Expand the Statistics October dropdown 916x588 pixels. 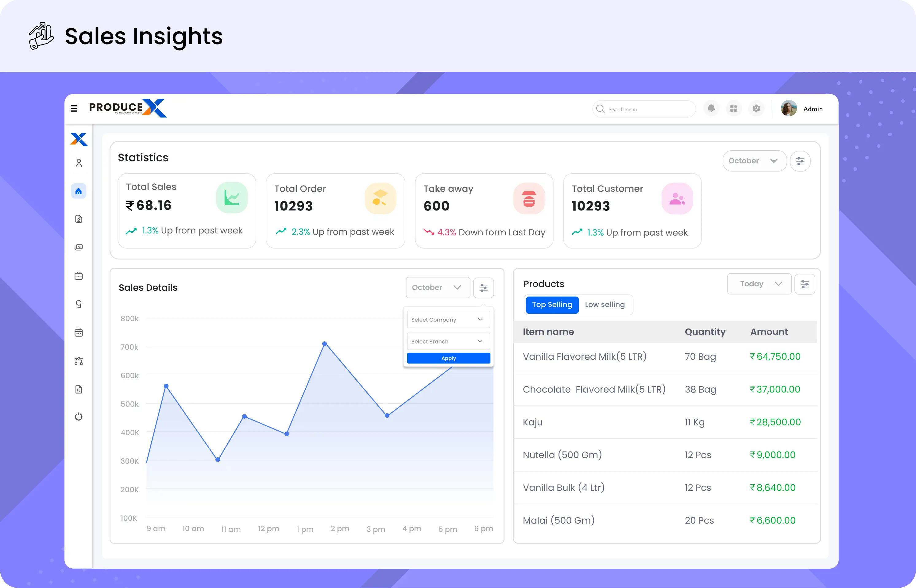click(x=754, y=161)
